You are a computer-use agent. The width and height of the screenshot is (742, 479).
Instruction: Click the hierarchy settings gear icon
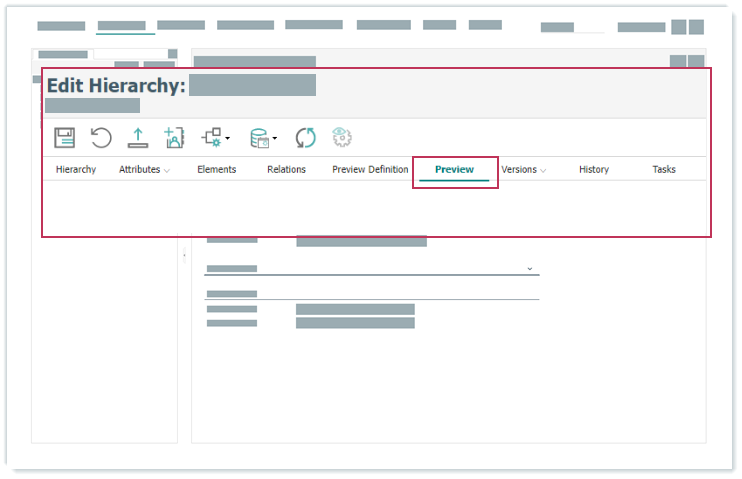point(211,138)
